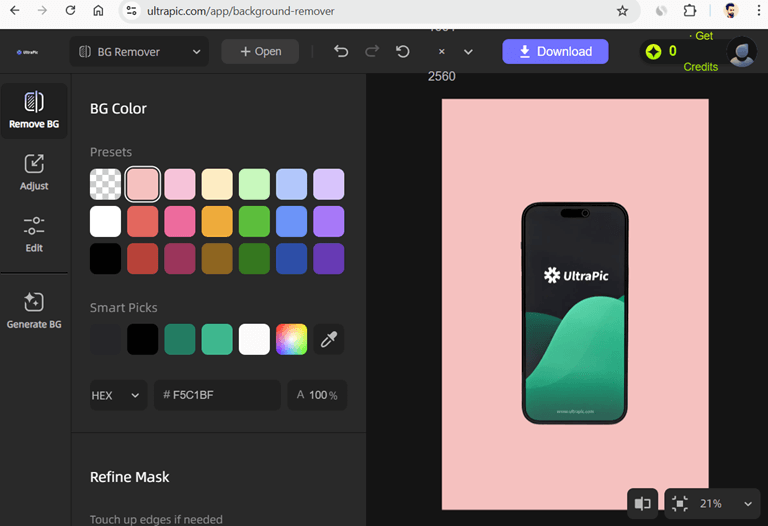The image size is (768, 526).
Task: Click the alpha 100% opacity field
Action: pos(317,395)
